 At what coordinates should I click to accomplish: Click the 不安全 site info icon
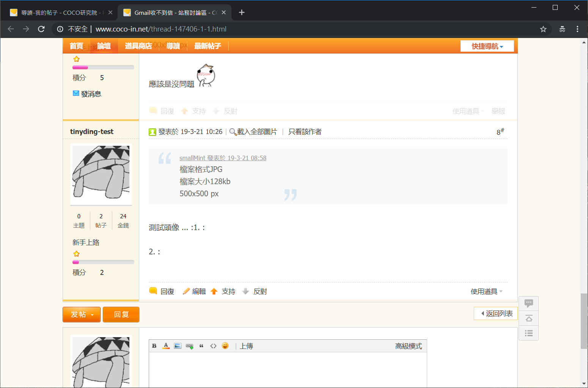60,29
